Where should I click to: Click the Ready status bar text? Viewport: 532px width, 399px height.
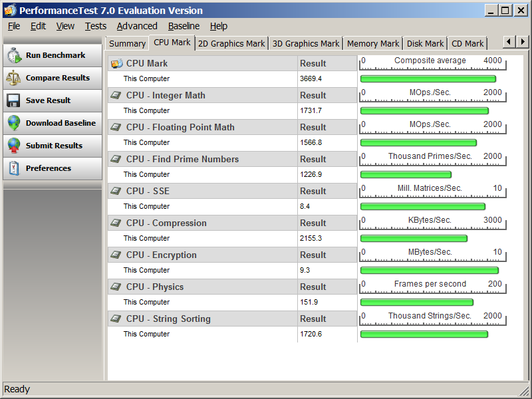click(x=17, y=389)
